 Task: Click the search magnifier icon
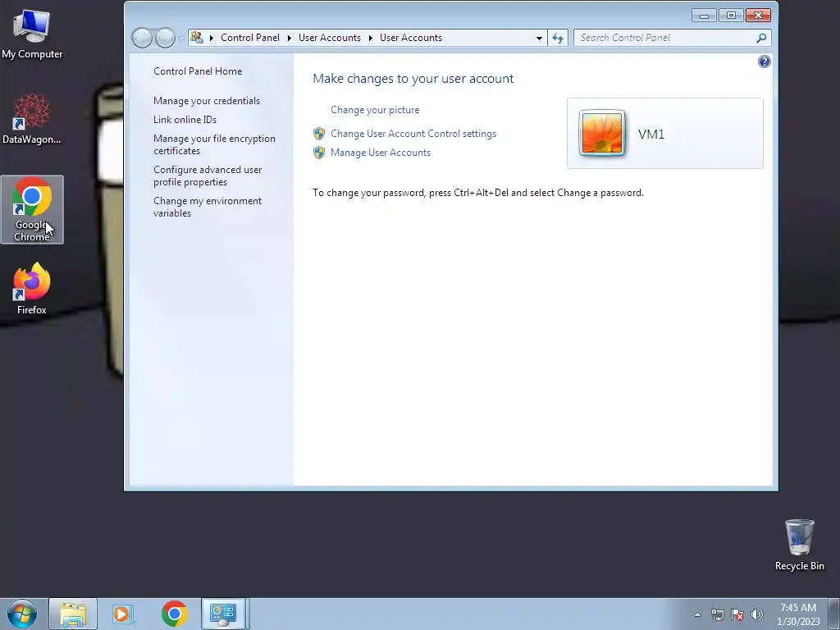[x=761, y=38]
